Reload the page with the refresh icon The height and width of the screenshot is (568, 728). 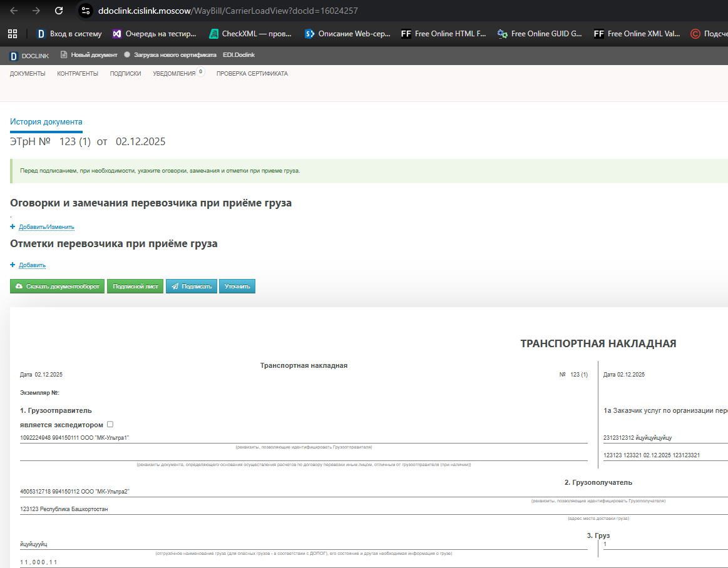(x=58, y=11)
